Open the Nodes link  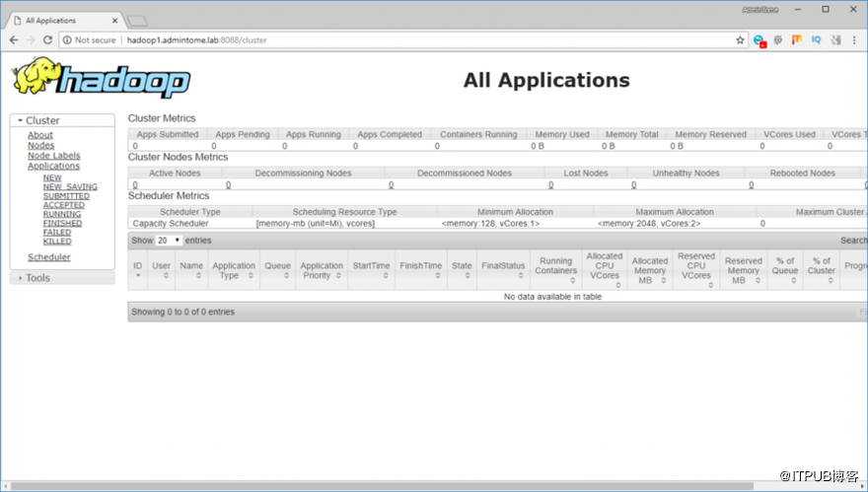[x=41, y=145]
